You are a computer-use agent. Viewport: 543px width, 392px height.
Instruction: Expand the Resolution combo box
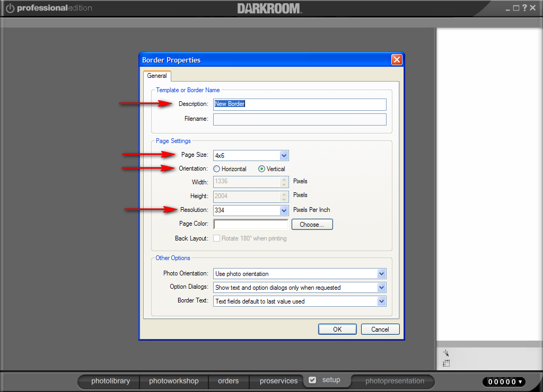click(284, 210)
